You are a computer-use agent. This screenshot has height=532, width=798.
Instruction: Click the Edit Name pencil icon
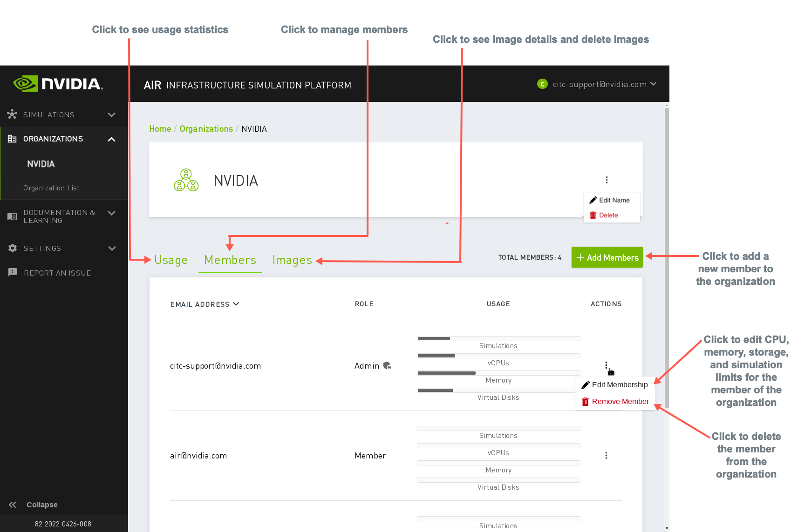[x=593, y=200]
